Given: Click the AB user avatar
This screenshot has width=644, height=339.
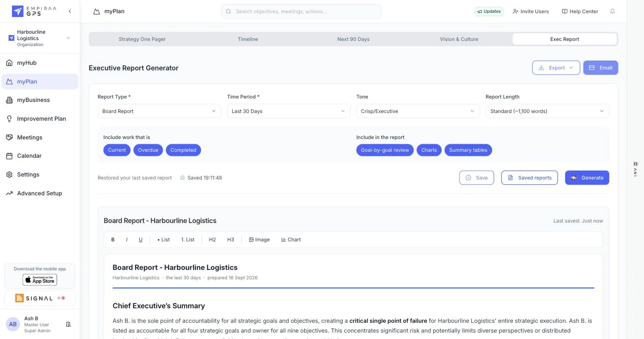Looking at the screenshot, I should [x=13, y=324].
